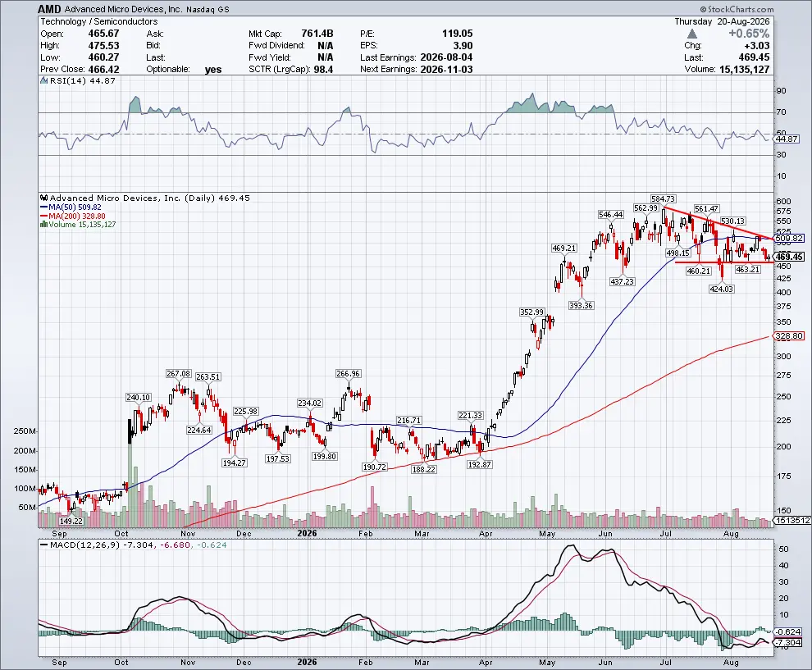Image resolution: width=812 pixels, height=670 pixels.
Task: Click the High value 475.53
Action: tap(103, 45)
